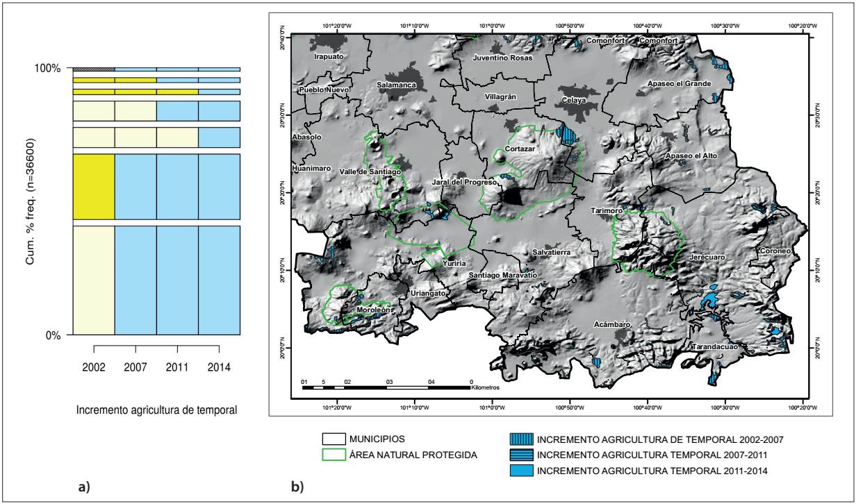The width and height of the screenshot is (856, 504).
Task: Select the Cortazar municipality label
Action: [520, 149]
